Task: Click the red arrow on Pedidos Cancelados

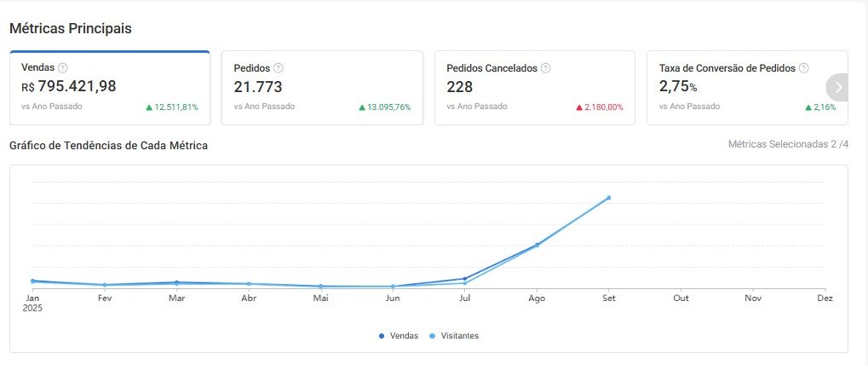Action: [x=579, y=107]
